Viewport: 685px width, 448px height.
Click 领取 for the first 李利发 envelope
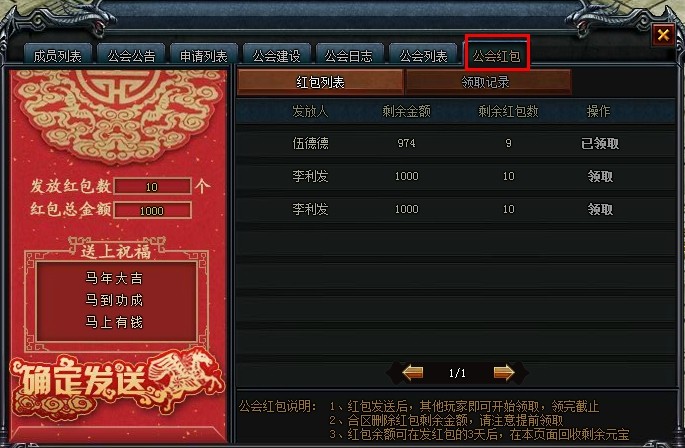600,176
